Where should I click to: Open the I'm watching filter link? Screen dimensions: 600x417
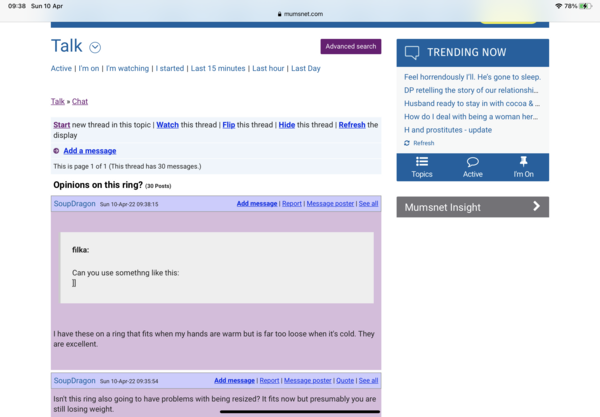pos(127,68)
